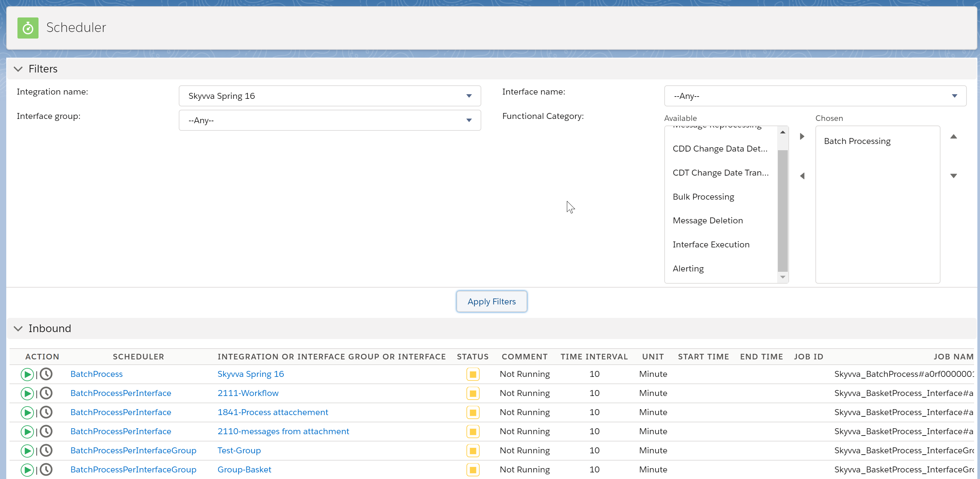Select Bulk Processing in the Available list

pyautogui.click(x=703, y=196)
